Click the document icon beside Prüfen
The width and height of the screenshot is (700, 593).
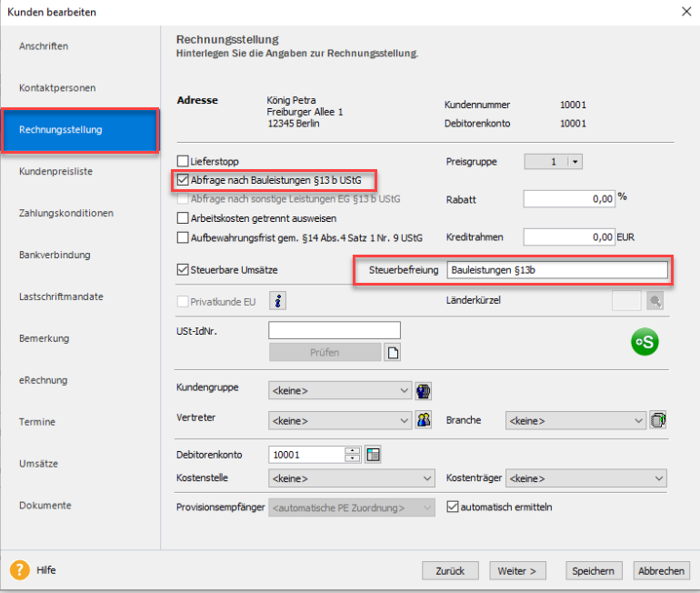click(394, 353)
